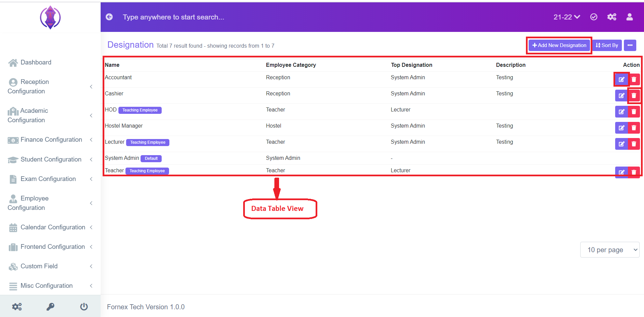The height and width of the screenshot is (317, 644).
Task: Delete the HOD designation
Action: click(634, 112)
